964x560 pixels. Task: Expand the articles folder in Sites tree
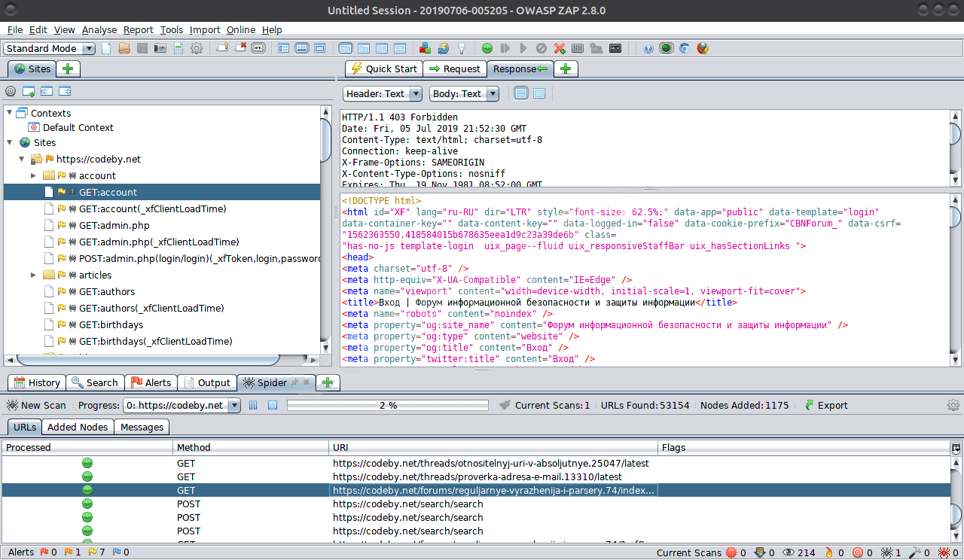(33, 275)
